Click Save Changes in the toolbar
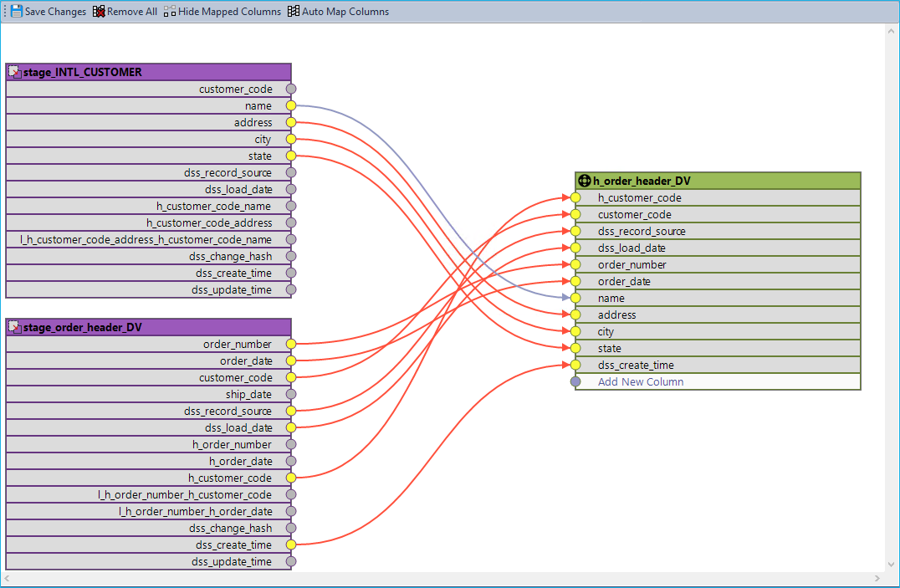 (x=49, y=11)
